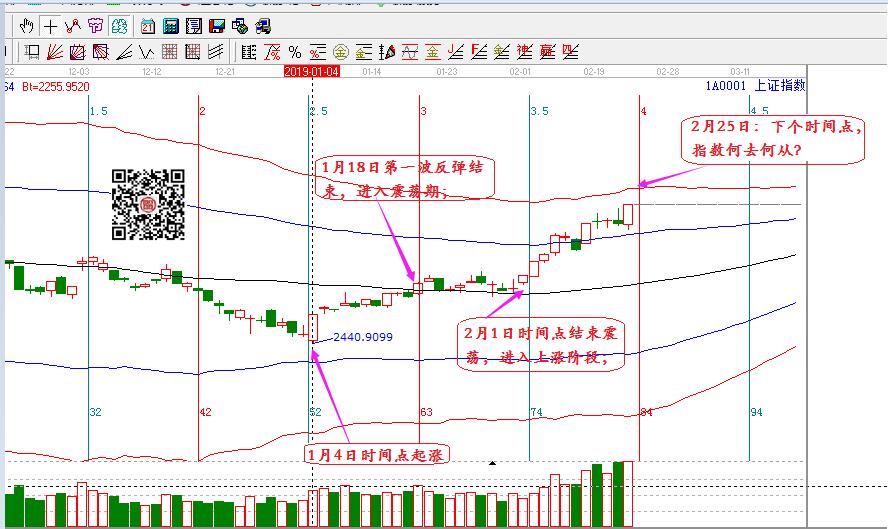Select the 2月25日 annotation text box
Viewport: 888px width, 529px height.
pyautogui.click(x=774, y=139)
